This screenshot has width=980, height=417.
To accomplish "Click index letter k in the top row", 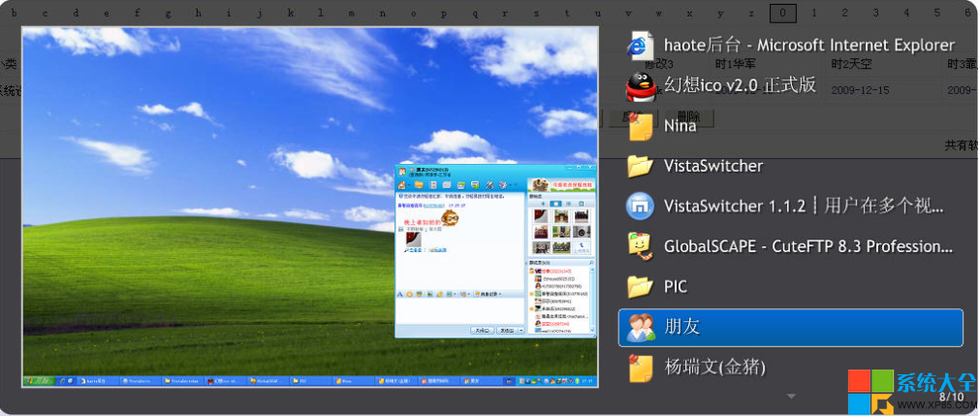I will (291, 14).
